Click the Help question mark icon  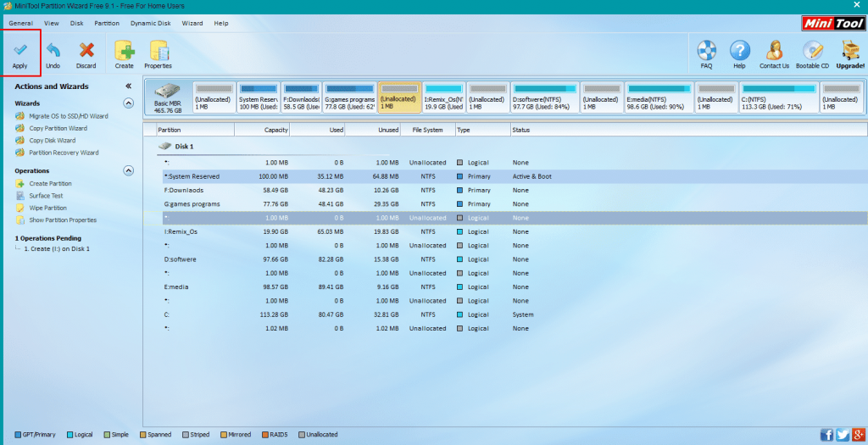[x=739, y=50]
